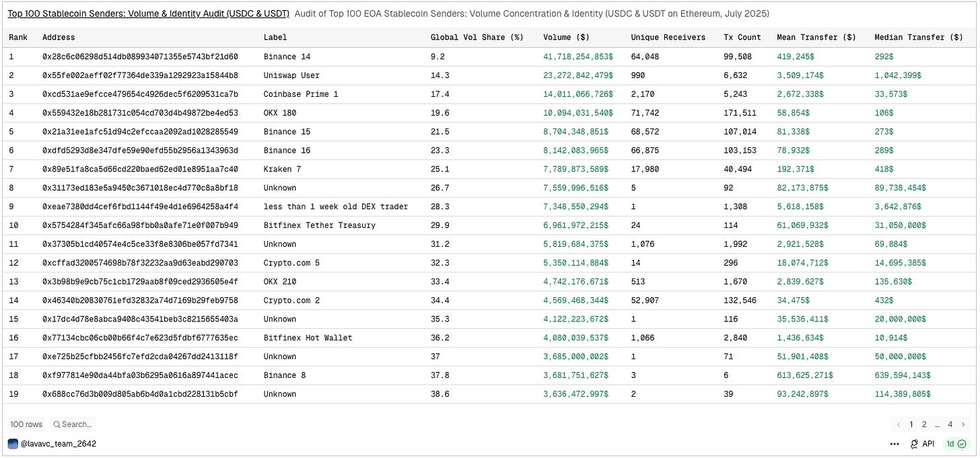
Task: Click 'less than 1 week old DEX trader' label
Action: (336, 206)
